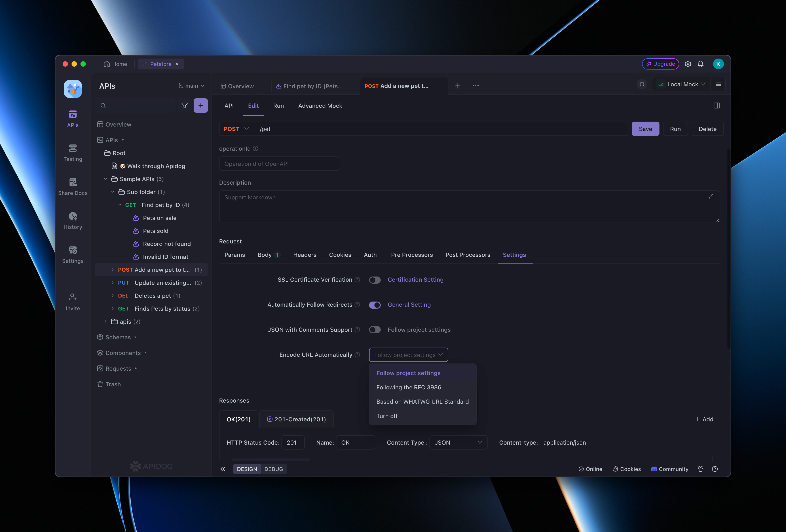Viewport: 786px width, 532px height.
Task: Expand the apis folder
Action: pos(105,322)
